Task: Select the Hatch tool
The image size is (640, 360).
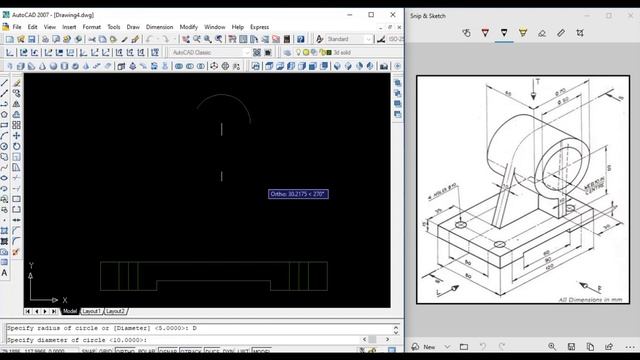Action: coord(4,231)
